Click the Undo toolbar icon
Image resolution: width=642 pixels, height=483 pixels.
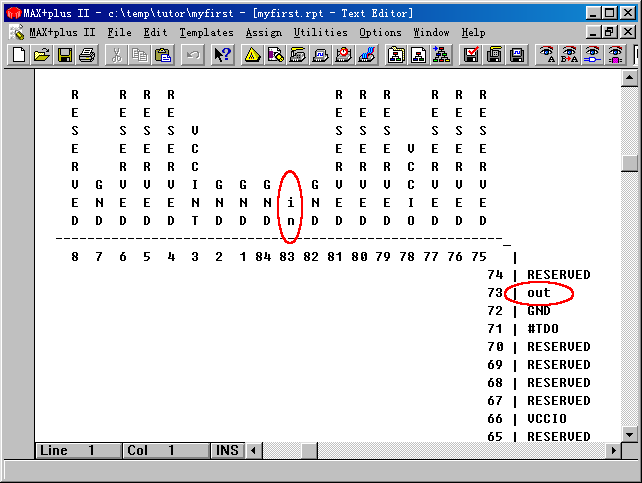pos(192,55)
